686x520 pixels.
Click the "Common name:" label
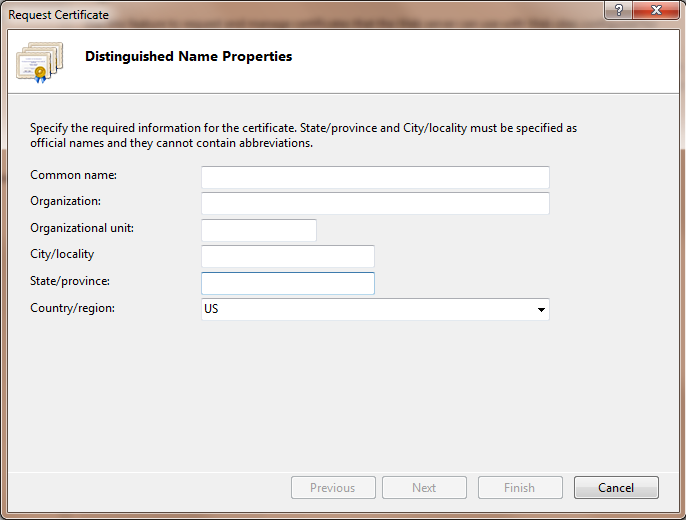point(74,176)
